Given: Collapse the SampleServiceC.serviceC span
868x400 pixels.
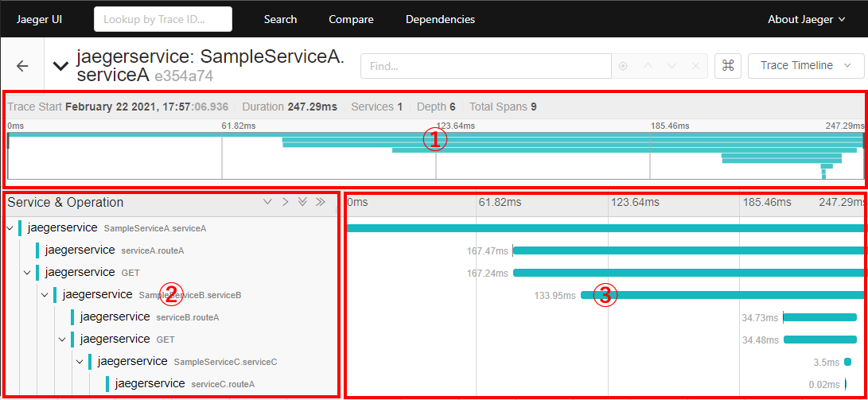Looking at the screenshot, I should point(80,361).
